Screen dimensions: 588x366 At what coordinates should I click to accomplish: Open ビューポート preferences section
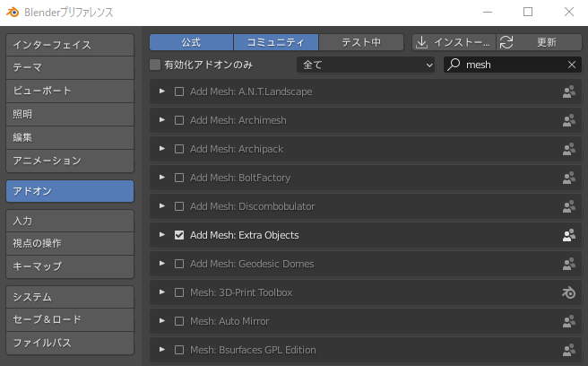click(x=70, y=91)
